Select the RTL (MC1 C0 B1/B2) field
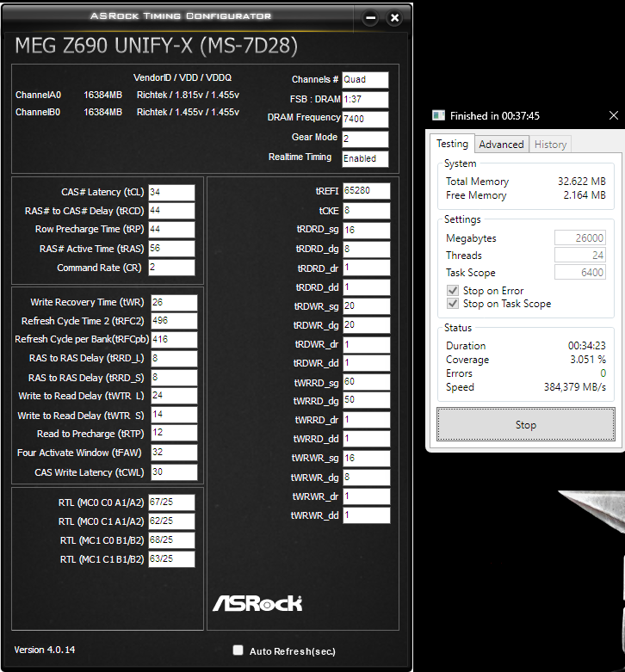625x672 pixels. click(171, 540)
